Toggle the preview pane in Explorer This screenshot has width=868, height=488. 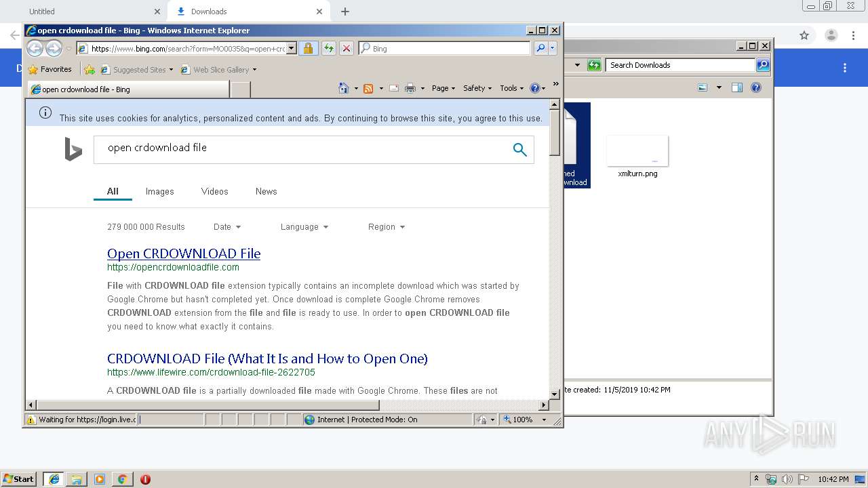[737, 87]
